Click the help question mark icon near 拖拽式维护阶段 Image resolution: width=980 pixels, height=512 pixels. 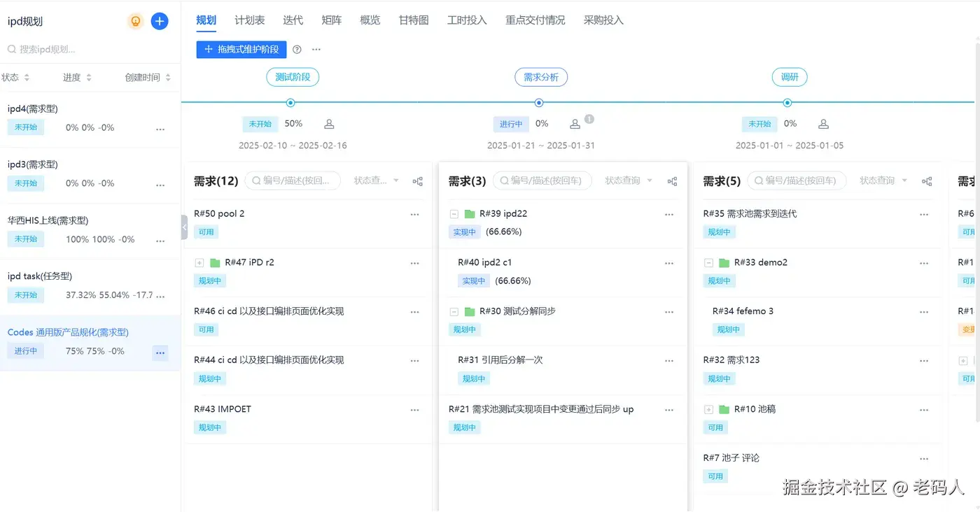pyautogui.click(x=297, y=50)
